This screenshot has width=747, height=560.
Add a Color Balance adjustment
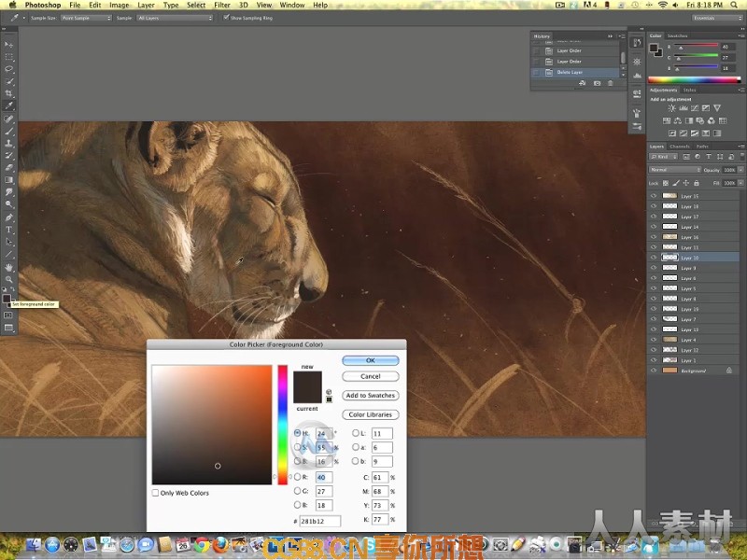pos(678,121)
